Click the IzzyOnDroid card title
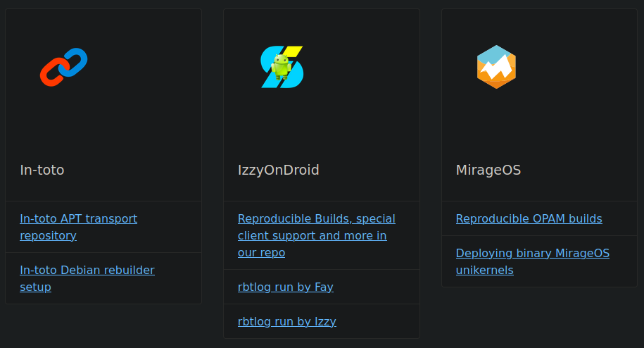 coord(278,170)
